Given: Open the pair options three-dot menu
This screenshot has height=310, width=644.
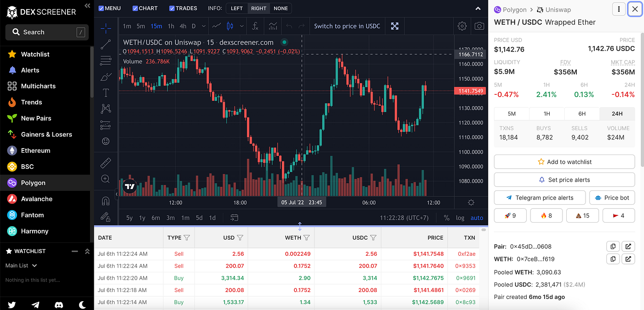Looking at the screenshot, I should click(x=619, y=9).
